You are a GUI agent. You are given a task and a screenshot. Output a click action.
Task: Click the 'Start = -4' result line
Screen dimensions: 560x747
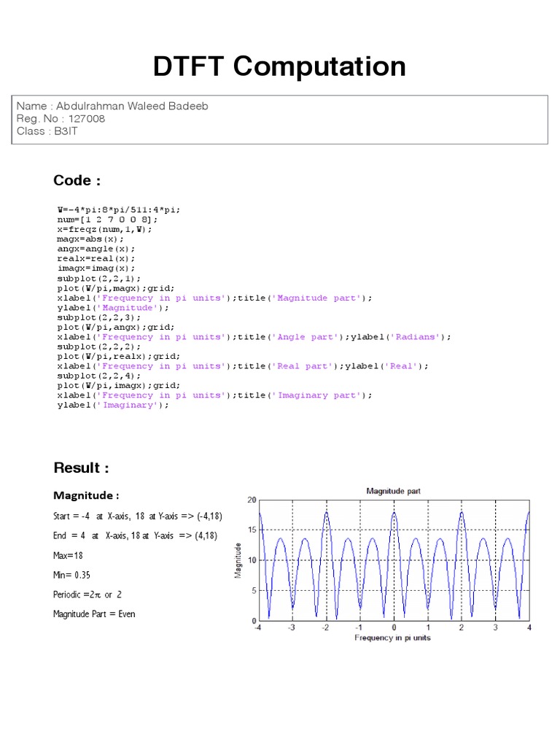[x=138, y=516]
